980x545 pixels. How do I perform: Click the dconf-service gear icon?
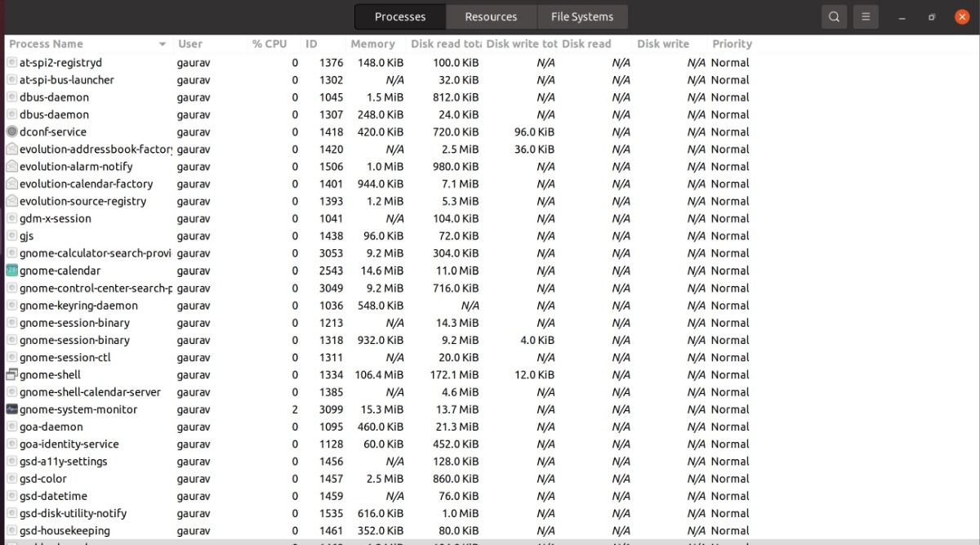(11, 132)
